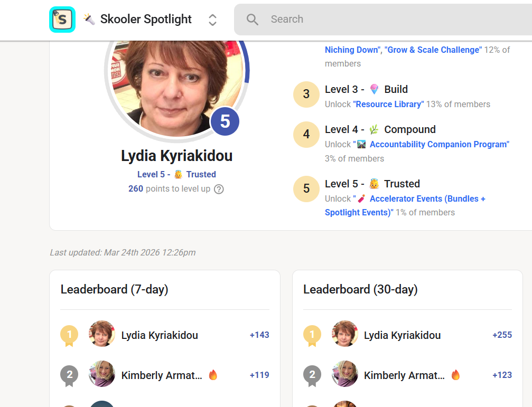Click the Level 4 circle badge
This screenshot has width=532, height=407.
[x=306, y=135]
